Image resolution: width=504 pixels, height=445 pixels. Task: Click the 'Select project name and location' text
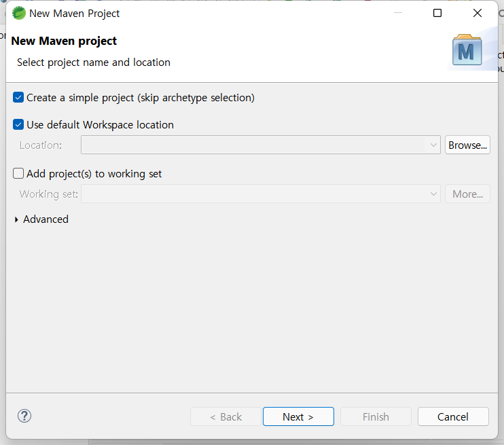(94, 63)
